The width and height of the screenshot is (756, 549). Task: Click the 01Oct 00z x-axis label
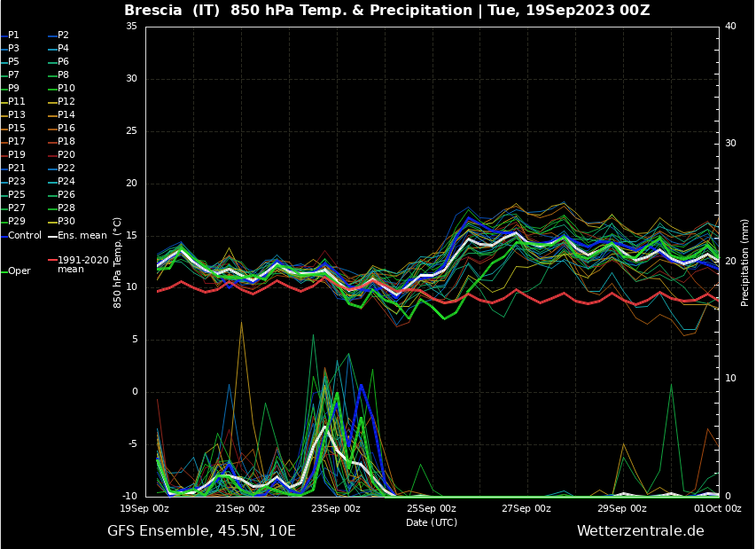click(717, 508)
